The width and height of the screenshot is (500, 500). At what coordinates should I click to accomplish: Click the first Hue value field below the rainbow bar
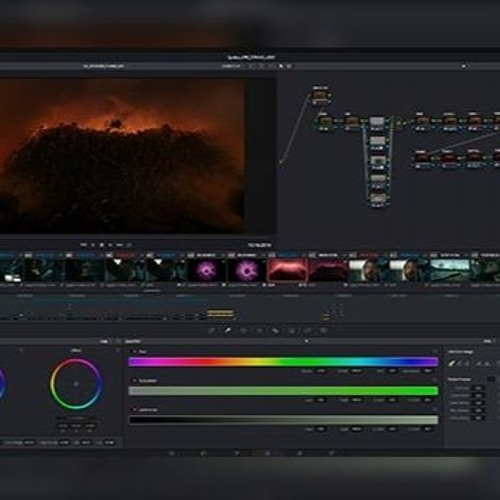pyautogui.click(x=321, y=371)
